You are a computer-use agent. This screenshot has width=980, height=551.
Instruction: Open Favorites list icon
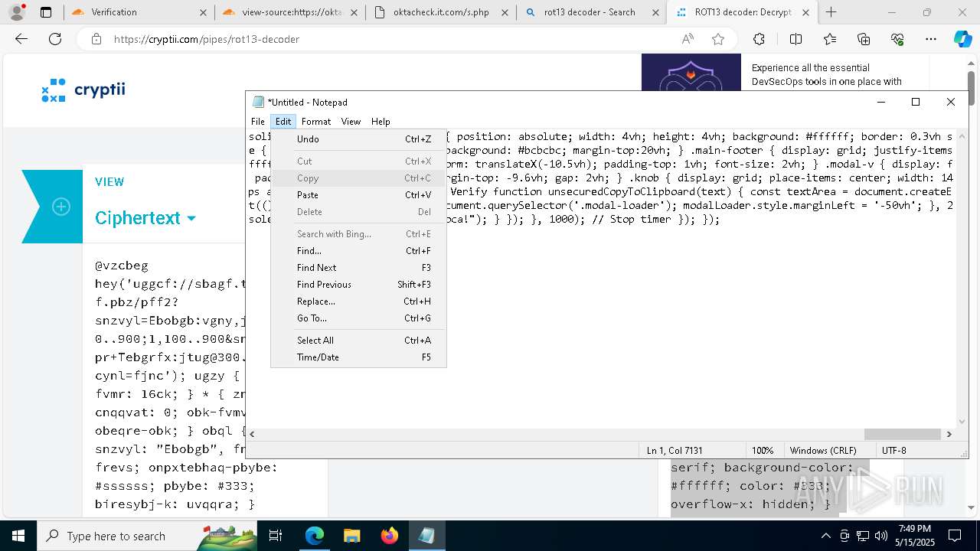click(830, 39)
